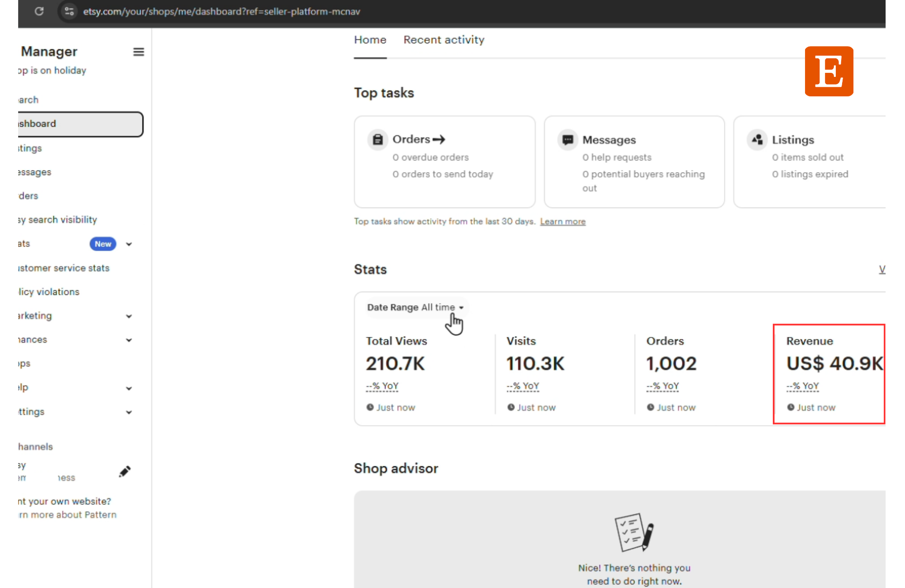Open Search in the sidebar
Viewport: 905px width, 588px height.
29,100
